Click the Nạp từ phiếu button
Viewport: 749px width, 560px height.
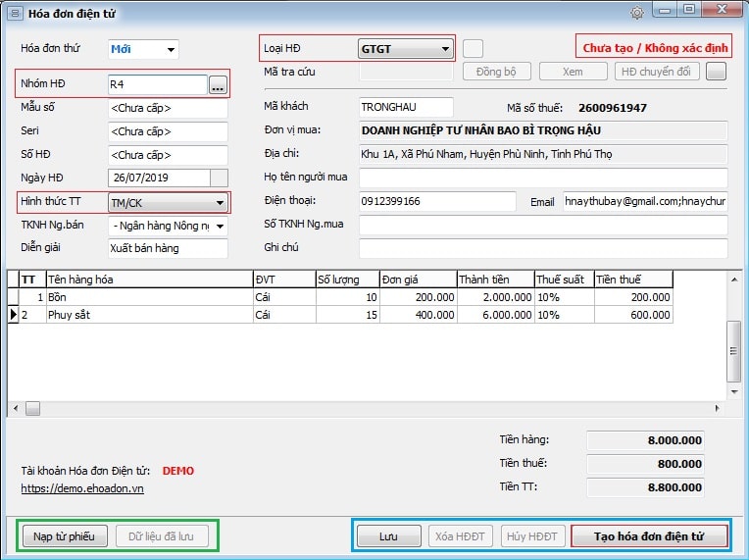64,536
